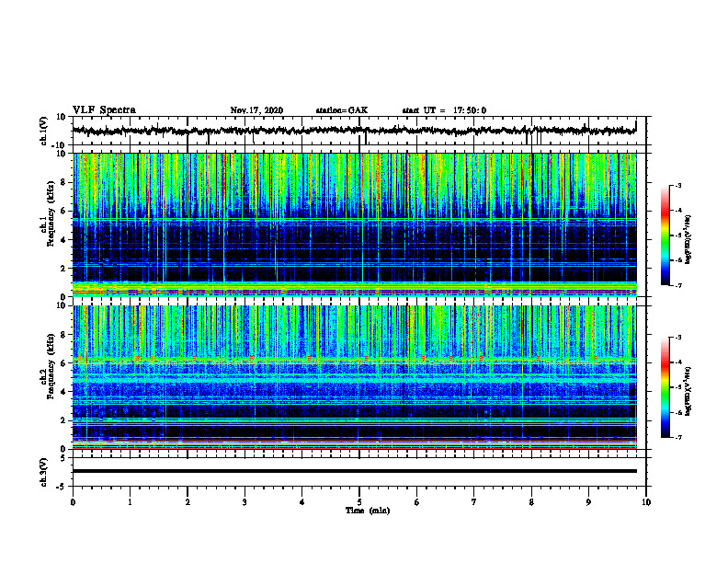Click the '-7' label on ch.1 colorbar
Screen dimensions: 728x563
coord(678,285)
